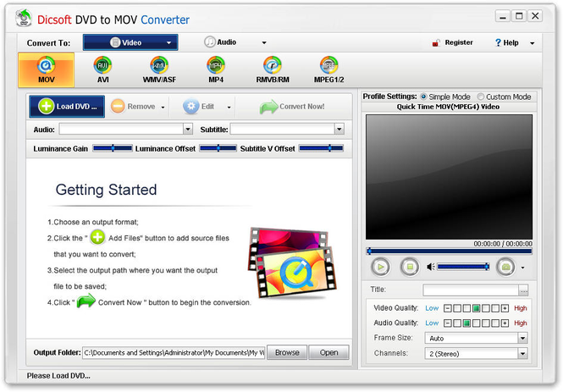Increase Video Quality with plus box

click(505, 308)
